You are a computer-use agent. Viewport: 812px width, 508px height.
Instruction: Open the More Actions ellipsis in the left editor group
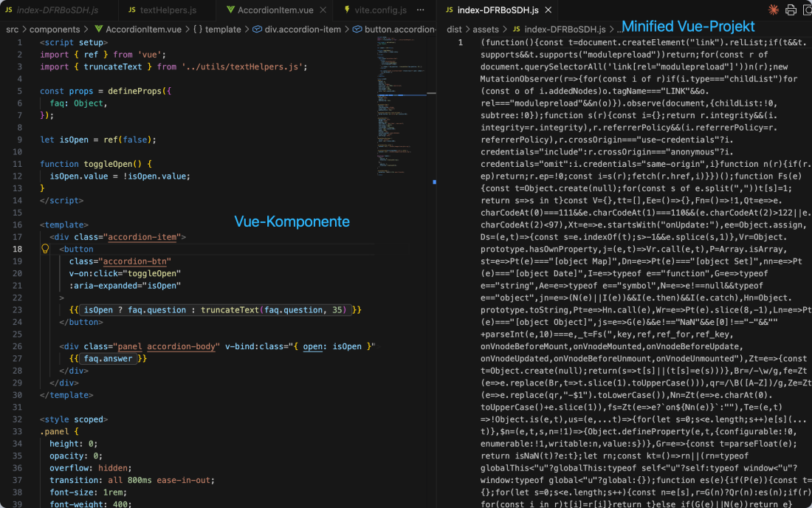coord(421,10)
